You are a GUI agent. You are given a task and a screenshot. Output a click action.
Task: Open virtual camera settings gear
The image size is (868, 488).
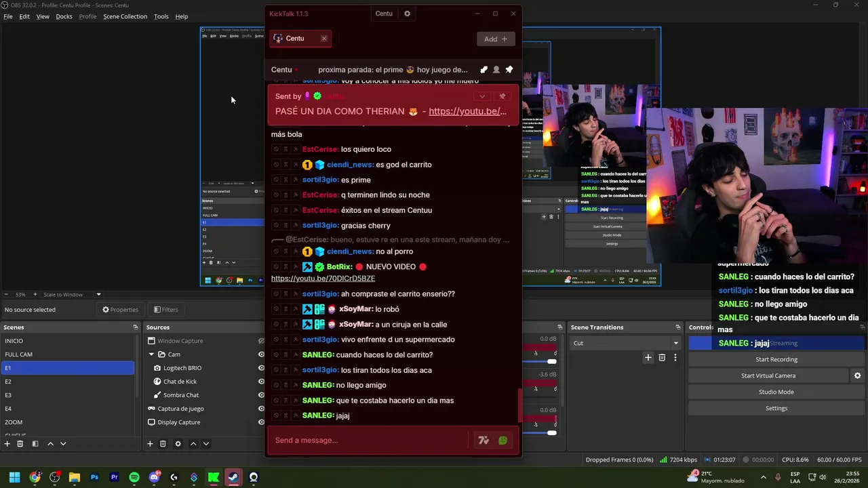click(x=857, y=375)
